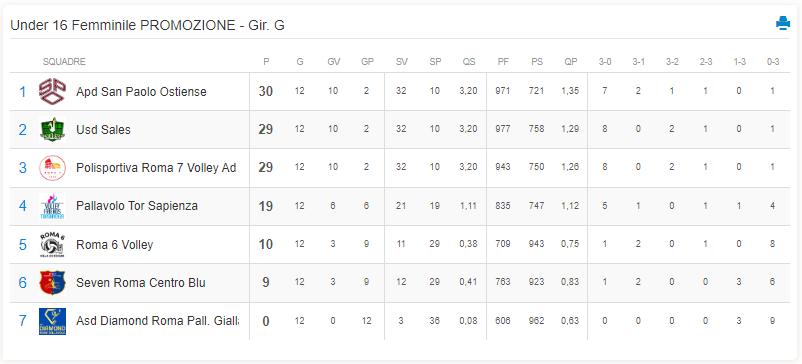Viewport: 802px width, 364px height.
Task: Click Seven Roma Centro Blu name
Action: [x=141, y=283]
